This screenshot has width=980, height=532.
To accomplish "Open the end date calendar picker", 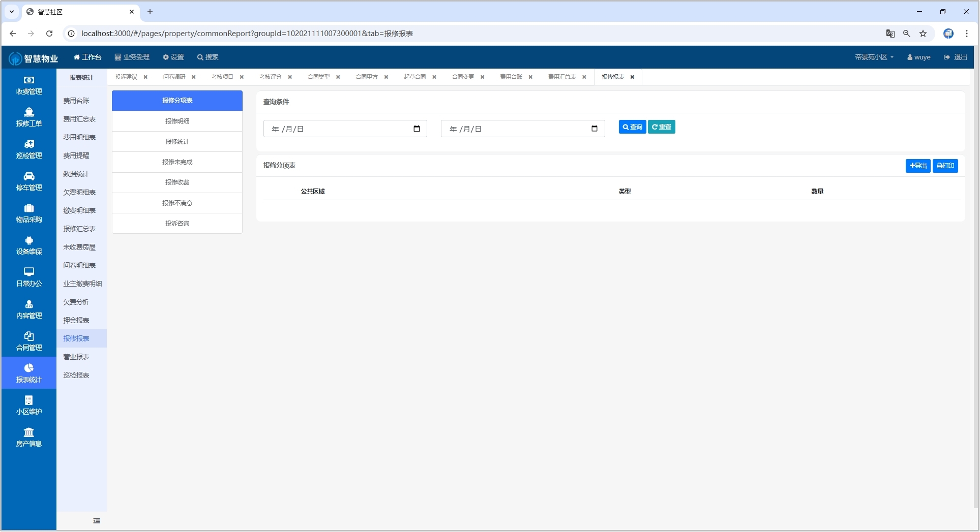I will pos(594,129).
